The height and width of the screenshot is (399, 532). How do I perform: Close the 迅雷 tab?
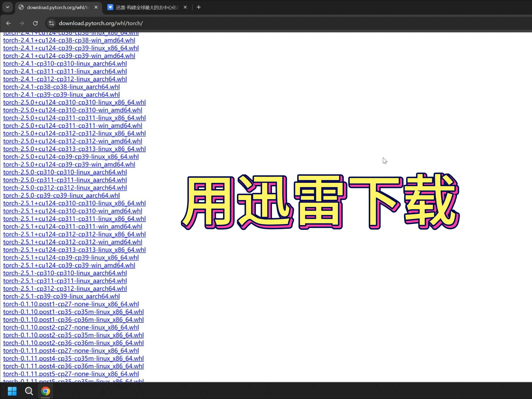tap(185, 7)
